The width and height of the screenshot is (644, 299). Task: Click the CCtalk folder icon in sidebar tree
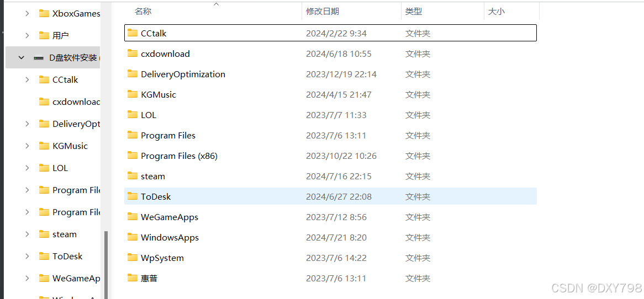44,79
